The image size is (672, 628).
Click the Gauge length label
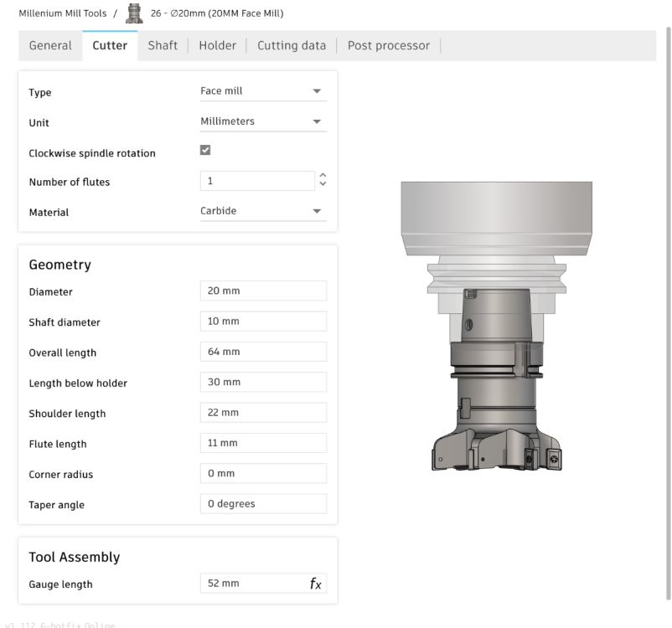point(60,584)
